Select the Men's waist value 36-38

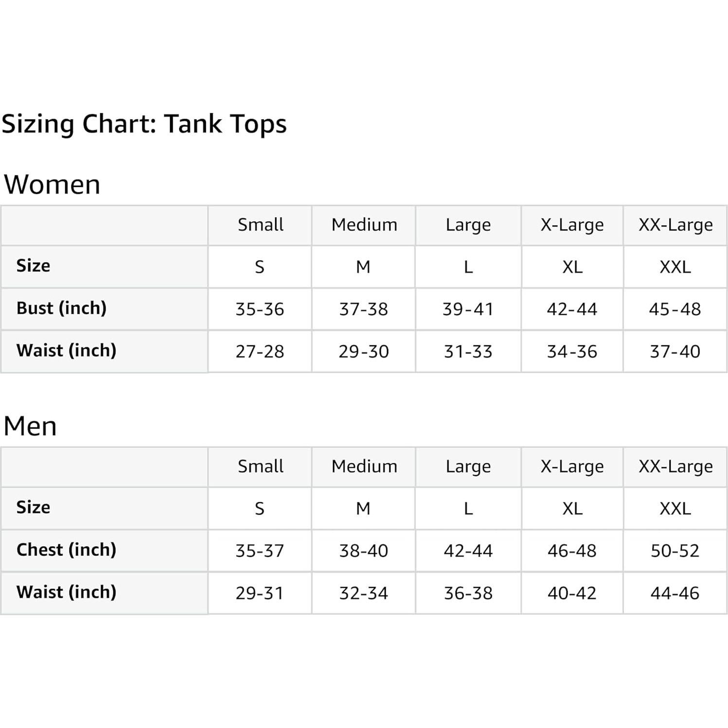pyautogui.click(x=468, y=593)
